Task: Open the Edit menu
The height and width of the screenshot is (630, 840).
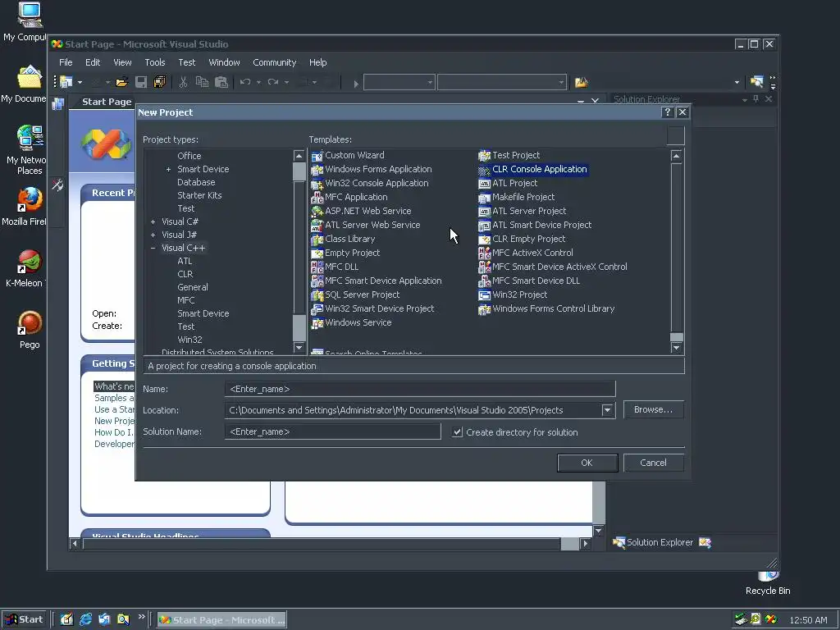Action: (93, 62)
